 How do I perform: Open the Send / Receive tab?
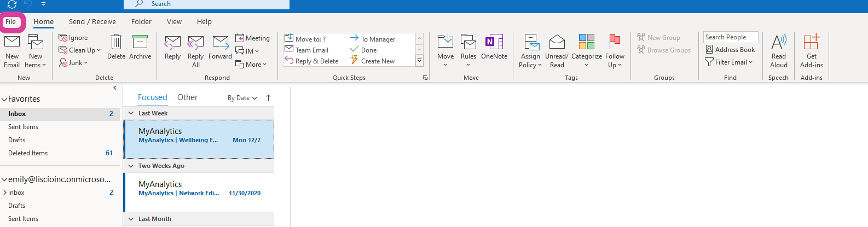coord(92,22)
